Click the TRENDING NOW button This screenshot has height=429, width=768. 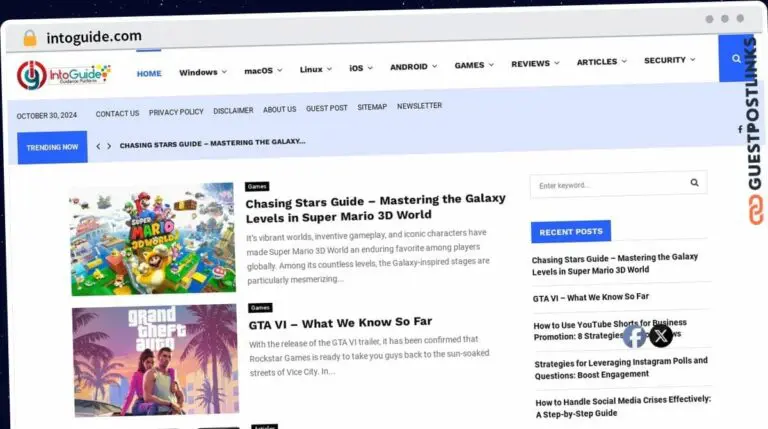pyautogui.click(x=52, y=147)
